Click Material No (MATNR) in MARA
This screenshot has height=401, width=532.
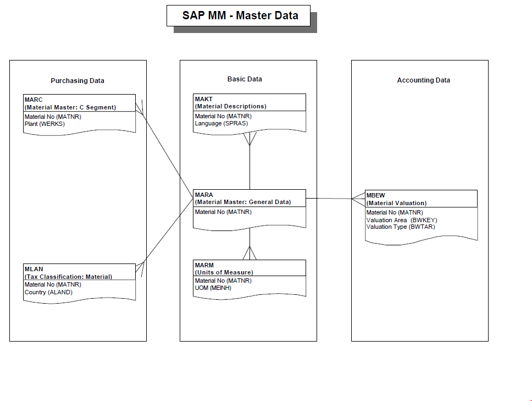[x=223, y=212]
